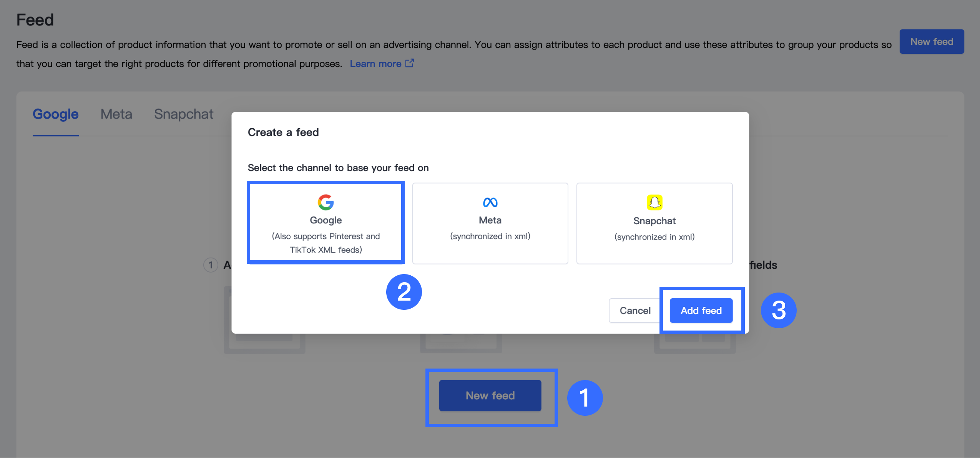Click the blue circle numbered 2

tap(404, 292)
